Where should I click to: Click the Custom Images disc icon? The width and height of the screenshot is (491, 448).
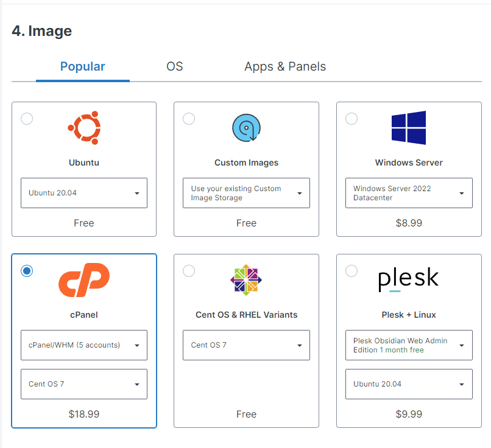[x=246, y=128]
